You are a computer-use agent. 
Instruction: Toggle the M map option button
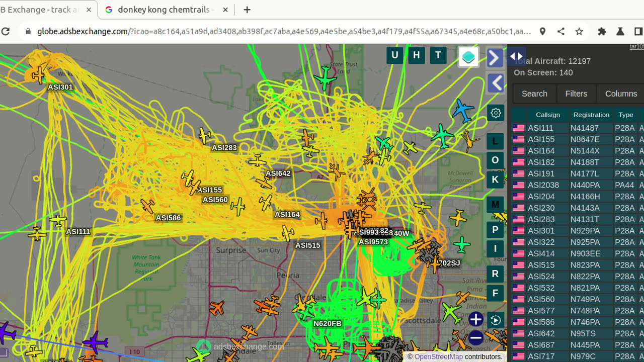[x=495, y=205]
